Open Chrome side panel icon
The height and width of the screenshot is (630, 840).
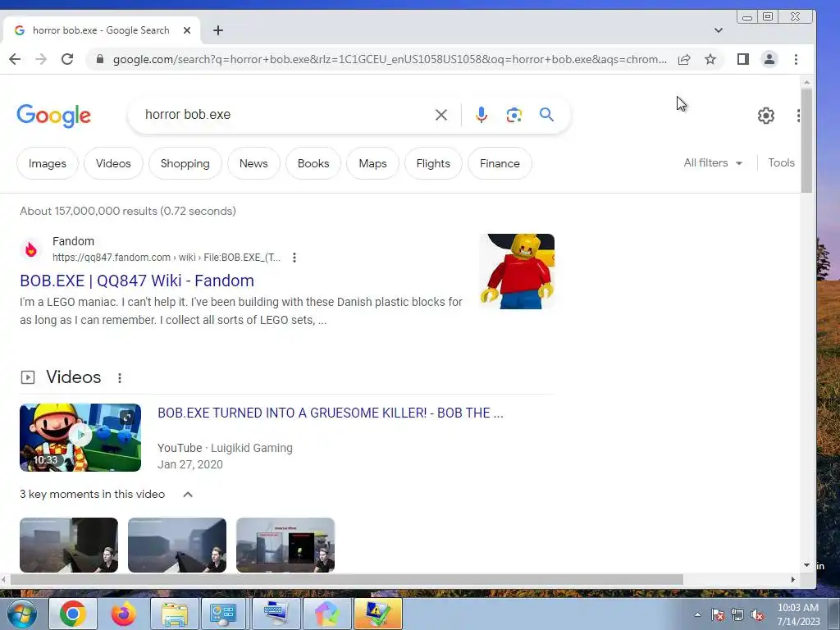[x=743, y=59]
